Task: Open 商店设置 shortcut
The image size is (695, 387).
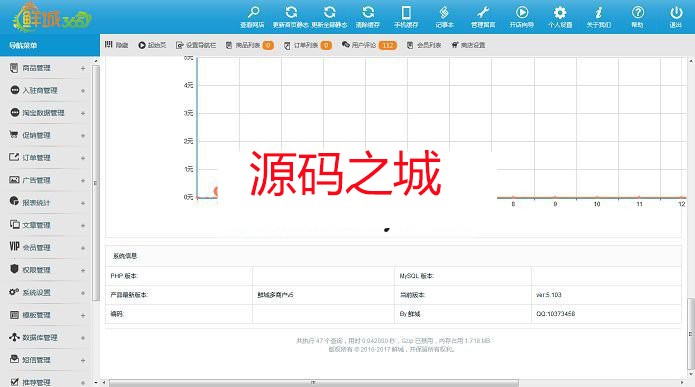Action: (469, 45)
